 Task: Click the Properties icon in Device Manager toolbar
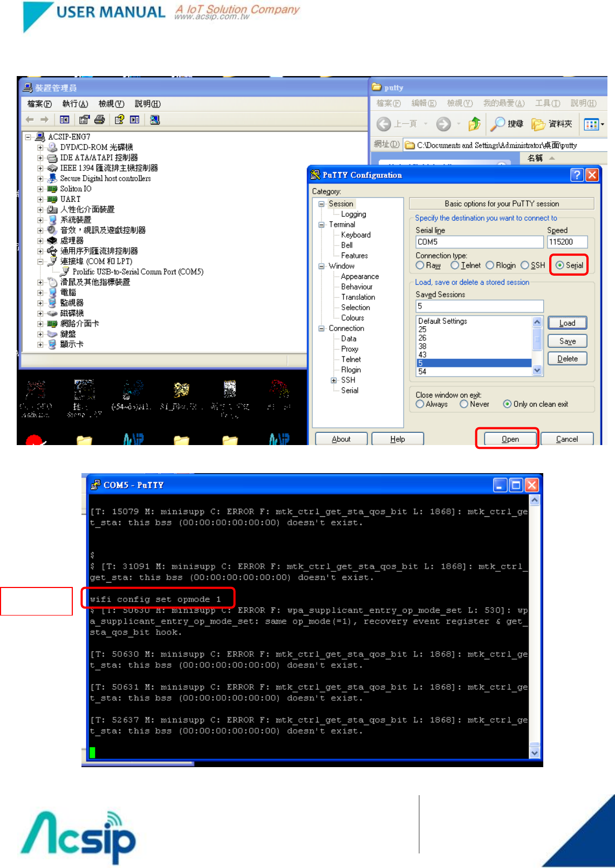pyautogui.click(x=84, y=119)
